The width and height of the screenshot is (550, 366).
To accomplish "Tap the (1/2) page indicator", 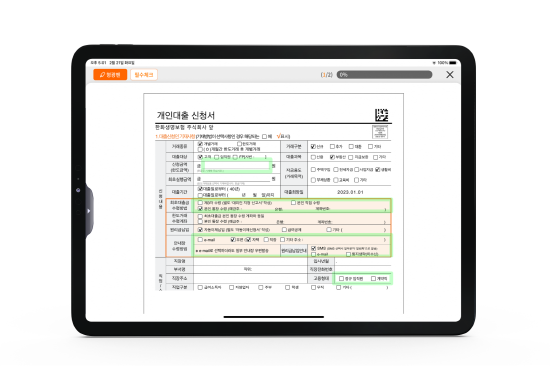I will click(x=326, y=75).
